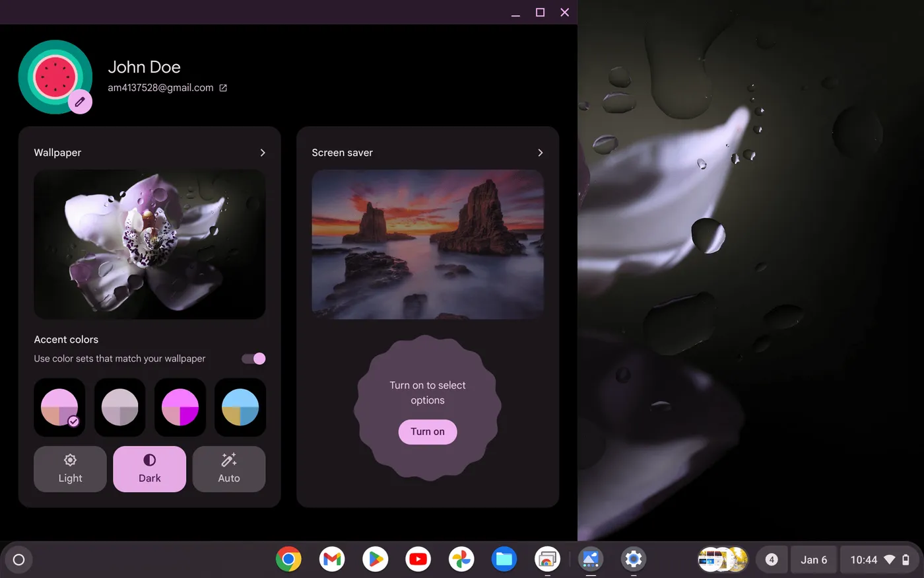Open the recent screenshots holding space tray
This screenshot has height=578, width=924.
723,560
